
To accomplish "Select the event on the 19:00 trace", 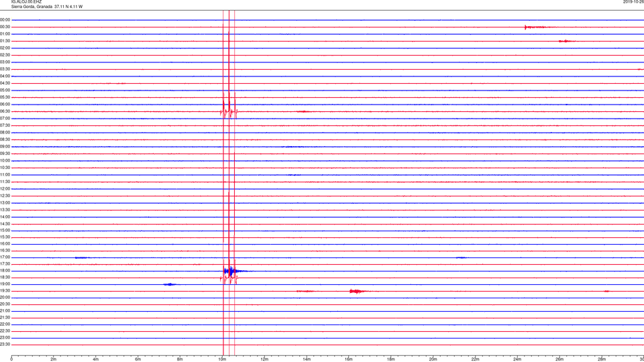I will click(170, 284).
